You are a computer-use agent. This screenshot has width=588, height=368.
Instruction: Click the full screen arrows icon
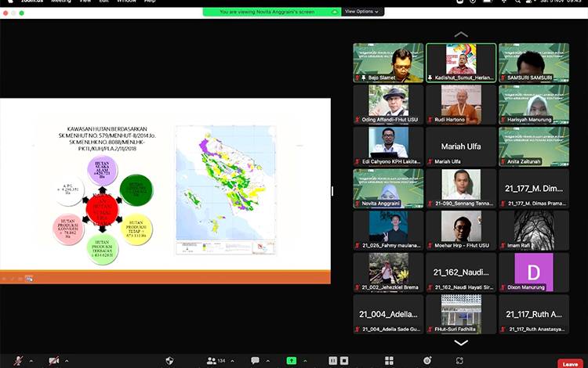pyautogui.click(x=459, y=360)
